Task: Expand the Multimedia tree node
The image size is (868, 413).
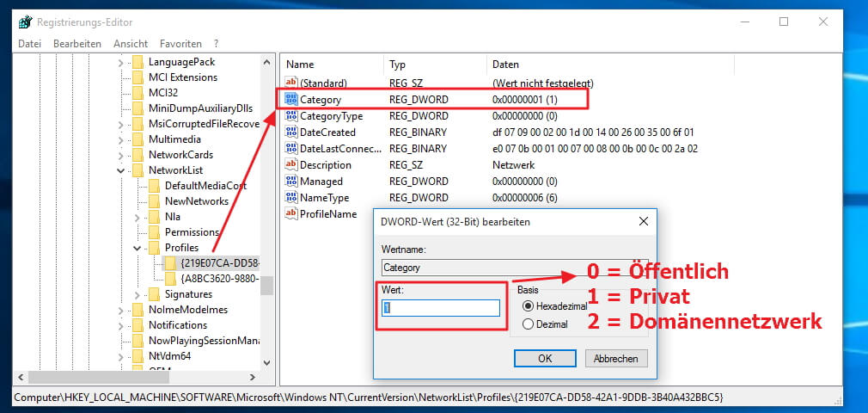Action: click(x=121, y=139)
